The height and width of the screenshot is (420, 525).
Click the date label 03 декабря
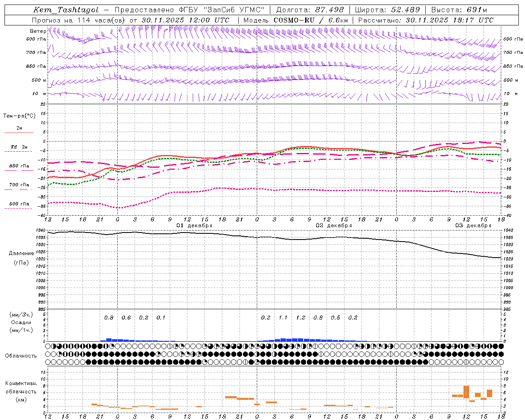473,226
